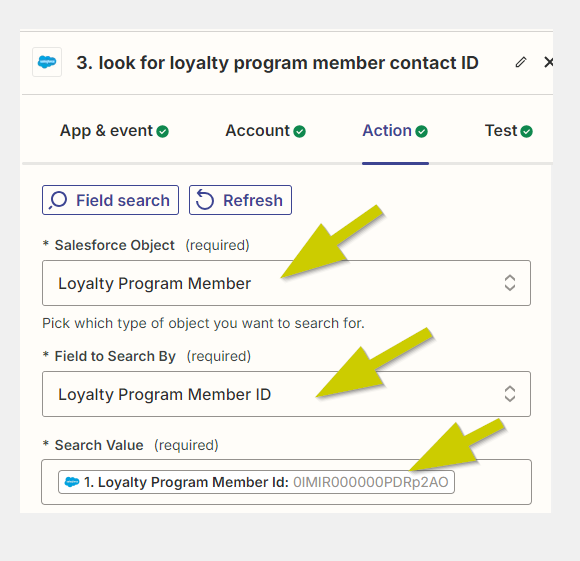Expand the Field to Search By dropdown
580x561 pixels.
[x=286, y=394]
